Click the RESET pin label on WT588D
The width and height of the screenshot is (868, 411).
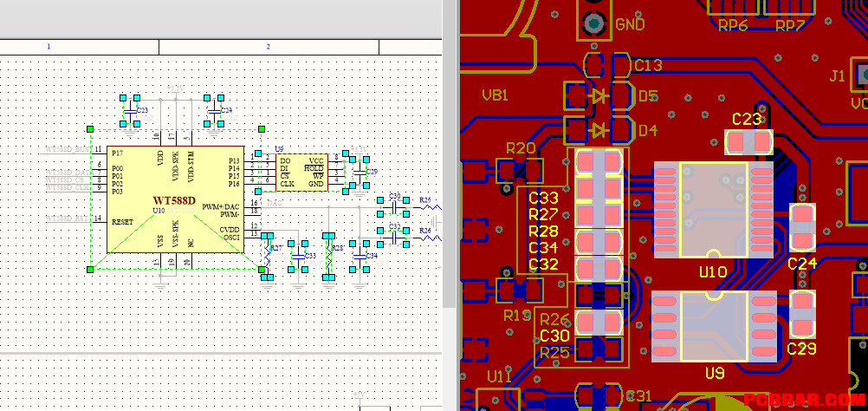[122, 222]
